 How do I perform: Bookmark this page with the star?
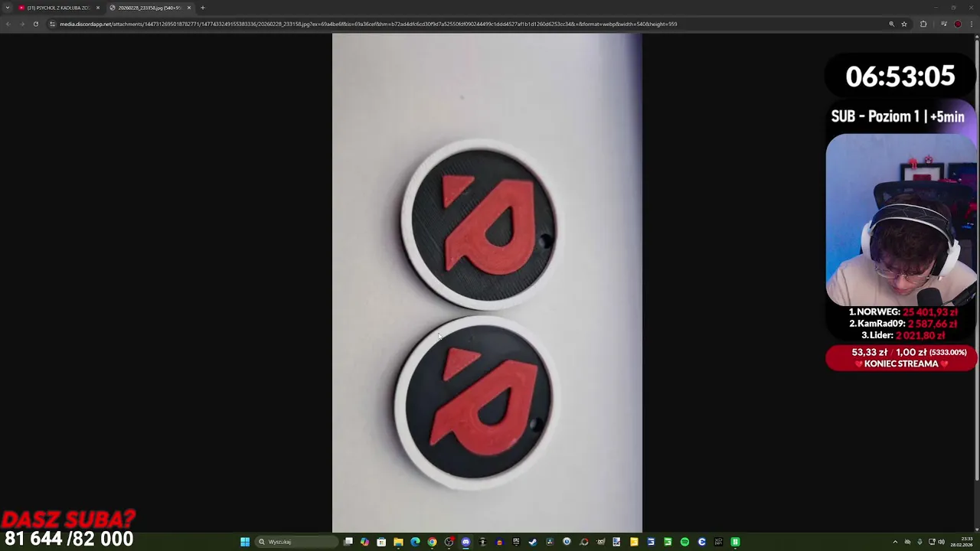click(904, 24)
